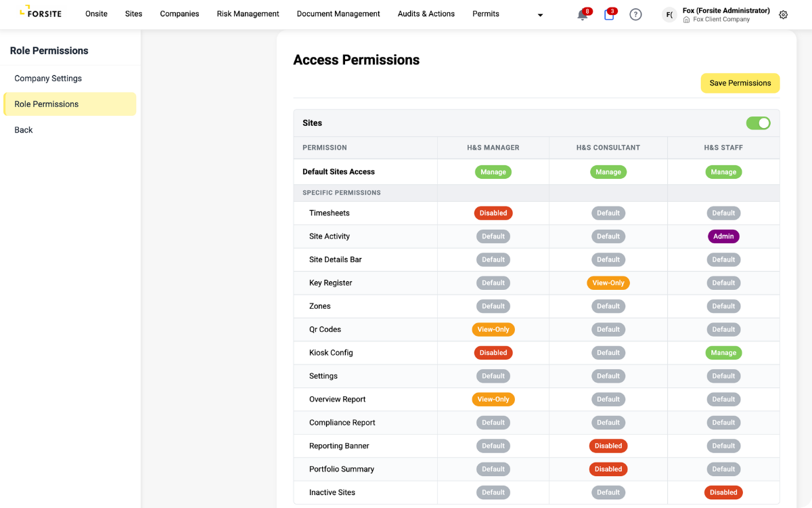
Task: Open the help question mark icon
Action: point(635,14)
